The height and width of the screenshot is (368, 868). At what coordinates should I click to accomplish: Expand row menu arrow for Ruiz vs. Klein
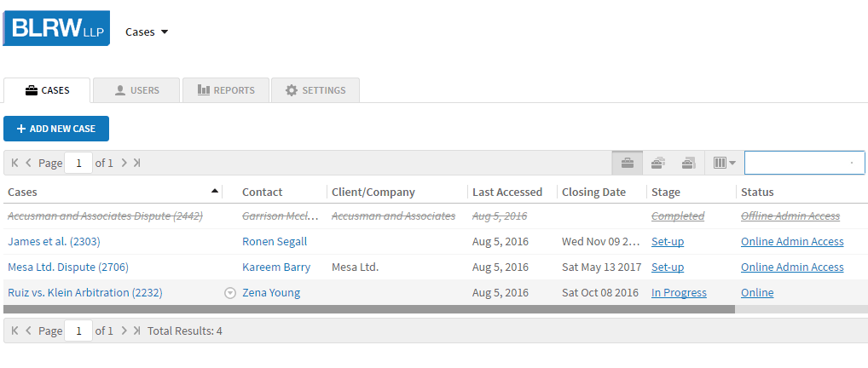230,293
